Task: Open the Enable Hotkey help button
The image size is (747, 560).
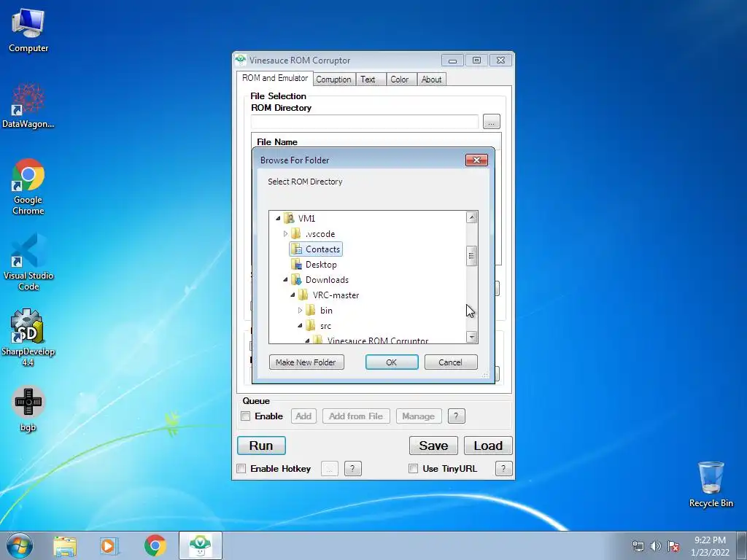Action: (352, 468)
